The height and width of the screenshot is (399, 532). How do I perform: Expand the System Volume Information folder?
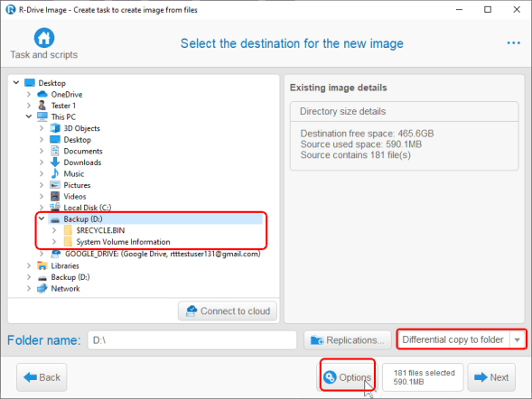pyautogui.click(x=54, y=241)
